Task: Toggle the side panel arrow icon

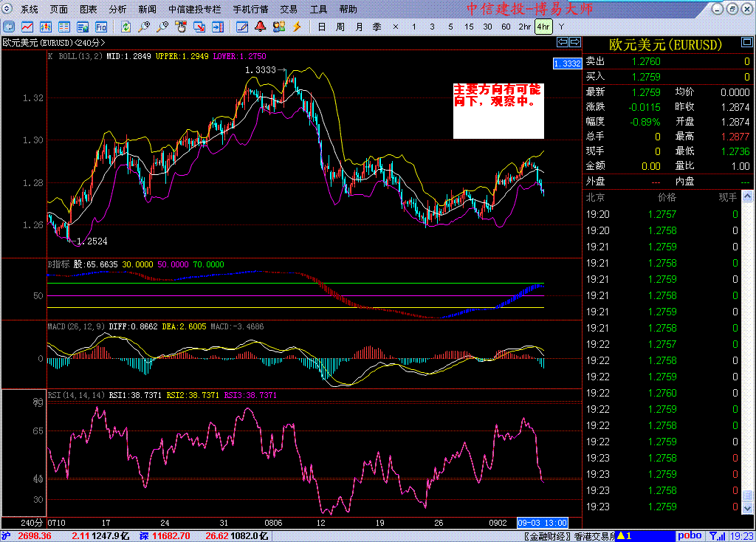Action: [x=218, y=27]
